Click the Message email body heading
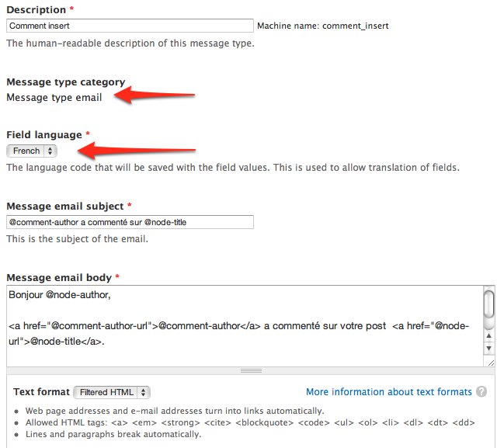Viewport: 497px width, 448px height. pos(59,277)
